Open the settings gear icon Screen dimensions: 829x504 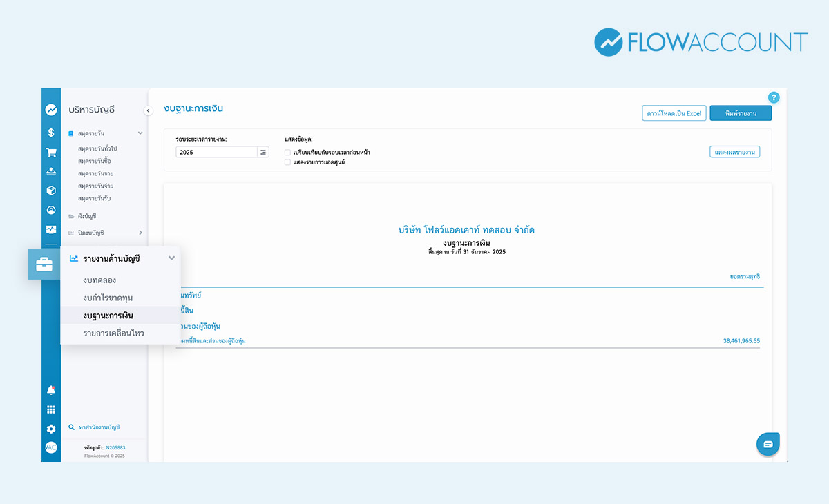[x=51, y=429]
